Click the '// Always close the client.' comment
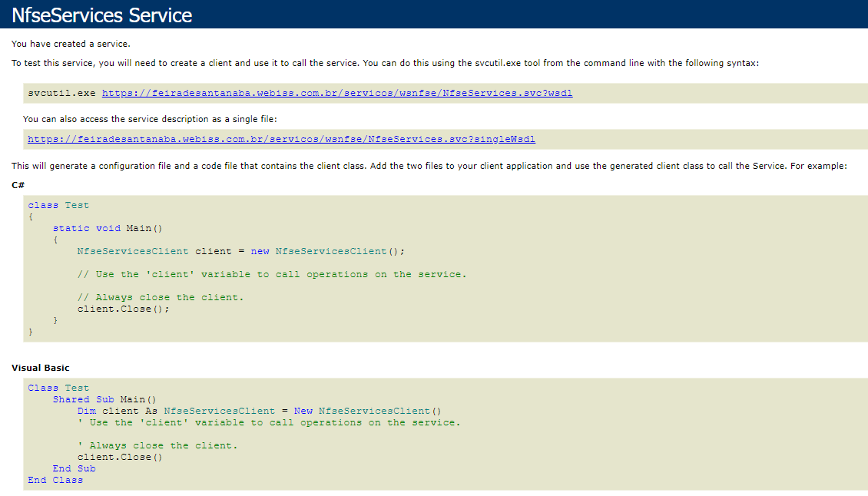The image size is (868, 496). click(x=161, y=297)
